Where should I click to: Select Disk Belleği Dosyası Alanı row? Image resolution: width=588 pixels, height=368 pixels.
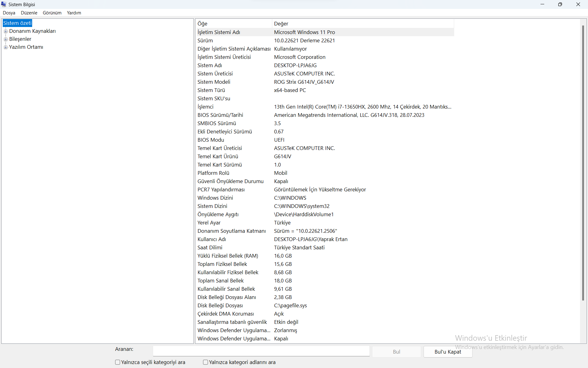[x=325, y=297]
